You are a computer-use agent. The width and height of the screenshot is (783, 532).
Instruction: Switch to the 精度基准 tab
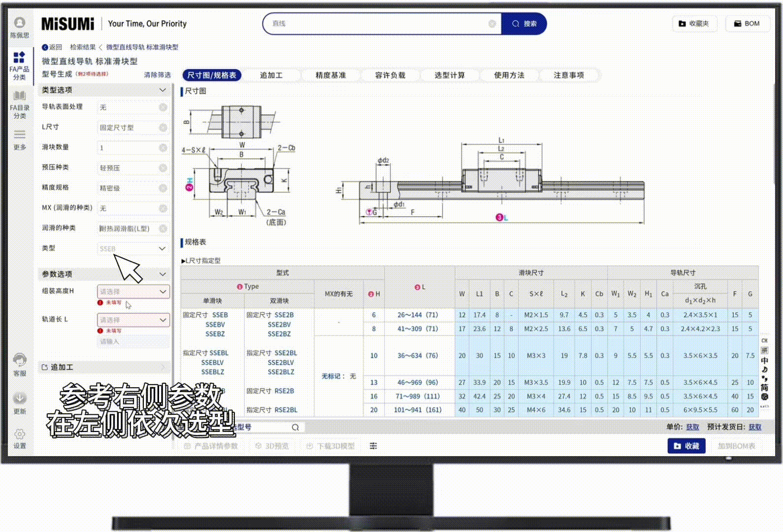tap(331, 75)
